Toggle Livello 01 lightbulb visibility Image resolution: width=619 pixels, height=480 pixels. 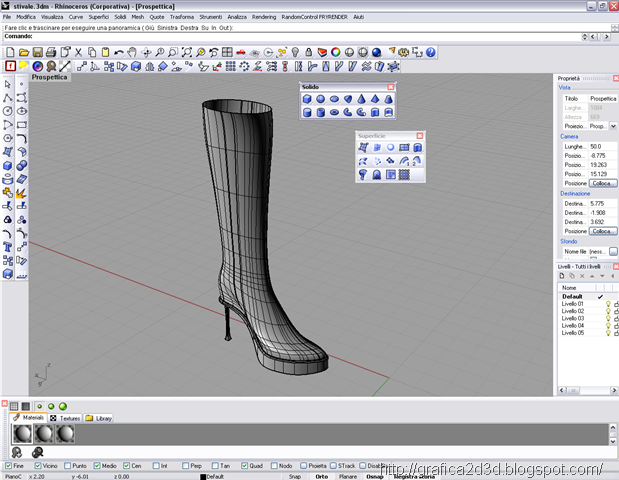point(608,304)
